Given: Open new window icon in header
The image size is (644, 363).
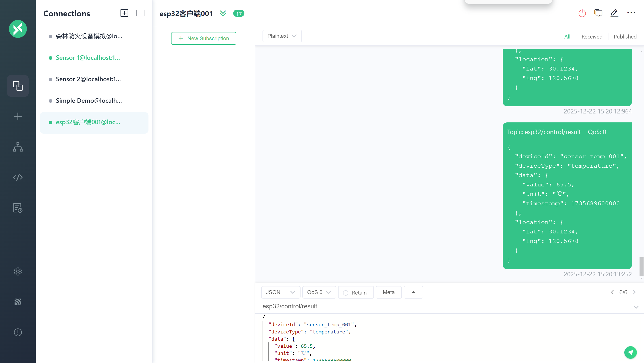Looking at the screenshot, I should coord(598,13).
